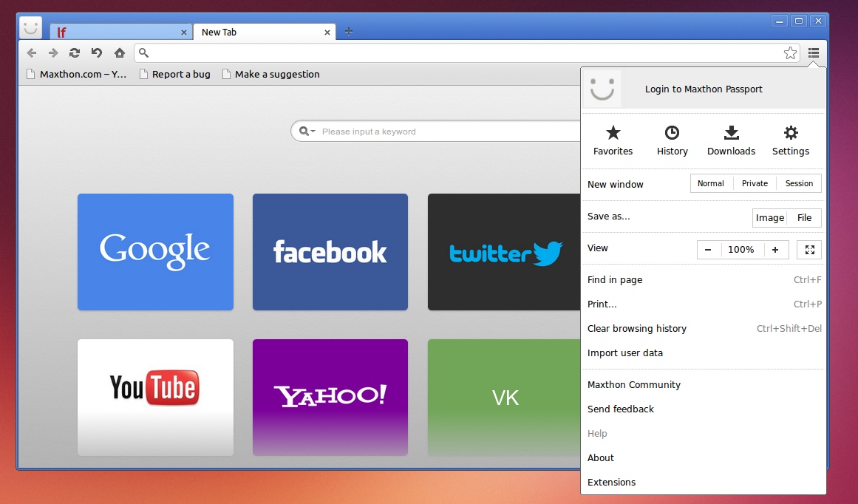Image resolution: width=858 pixels, height=504 pixels.
Task: Open Extensions from the menu
Action: coord(704,482)
